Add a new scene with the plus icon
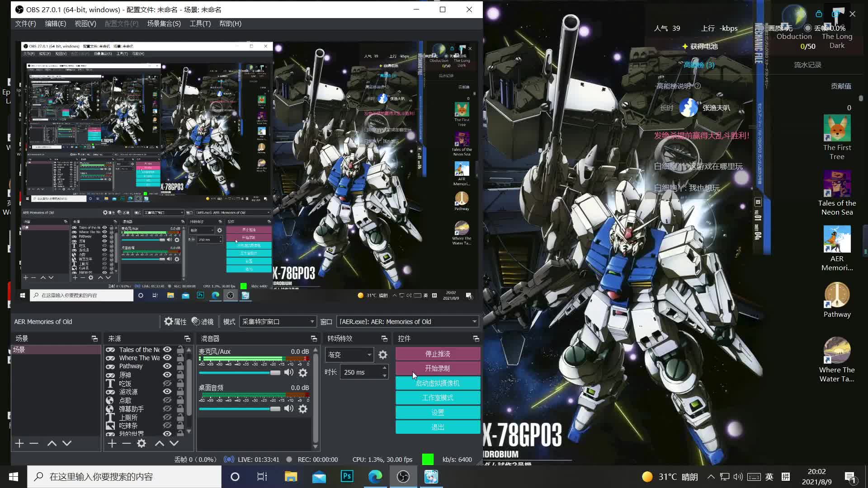868x488 pixels. [x=19, y=443]
